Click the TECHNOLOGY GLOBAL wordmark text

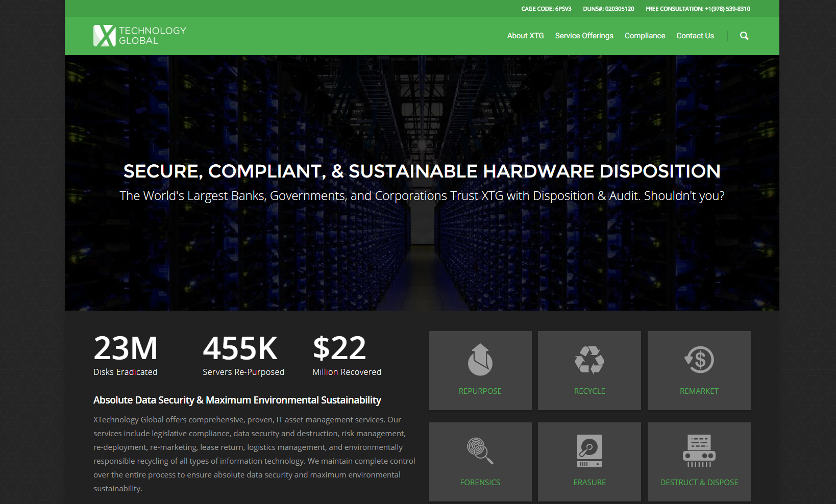point(153,36)
